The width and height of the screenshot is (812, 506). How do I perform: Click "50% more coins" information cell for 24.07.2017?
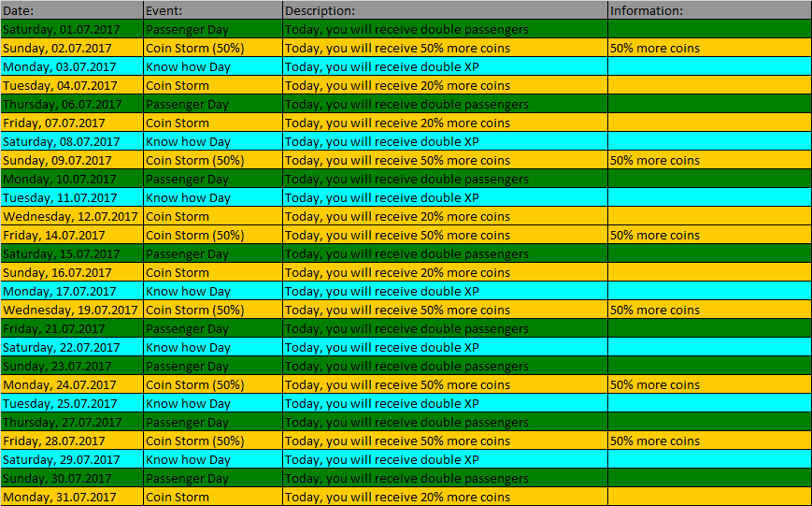pyautogui.click(x=710, y=384)
